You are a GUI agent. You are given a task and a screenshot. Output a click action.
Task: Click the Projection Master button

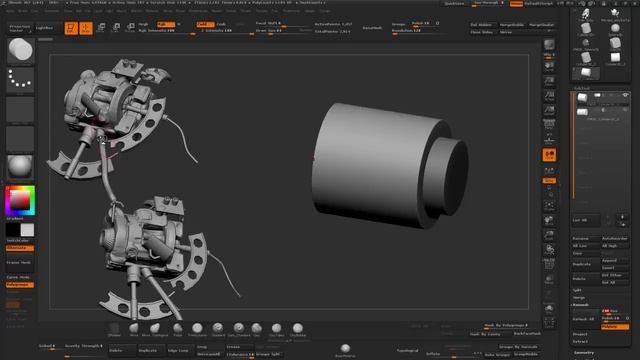pyautogui.click(x=20, y=28)
